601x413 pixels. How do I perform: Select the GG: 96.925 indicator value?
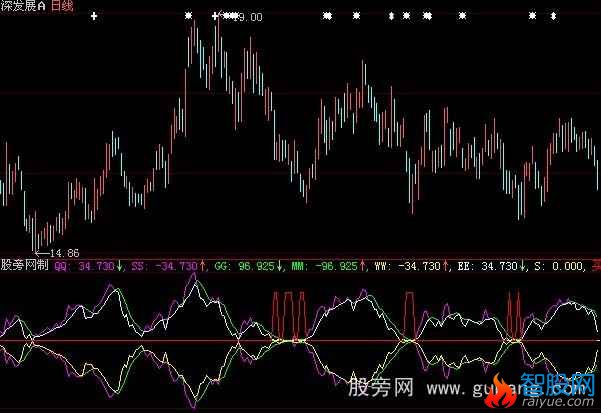click(x=245, y=266)
